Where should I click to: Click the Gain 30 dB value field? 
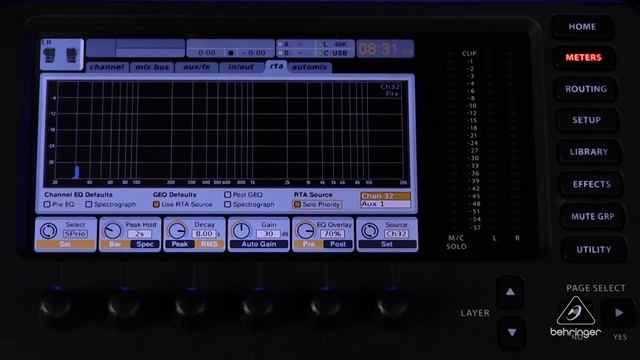coord(268,234)
